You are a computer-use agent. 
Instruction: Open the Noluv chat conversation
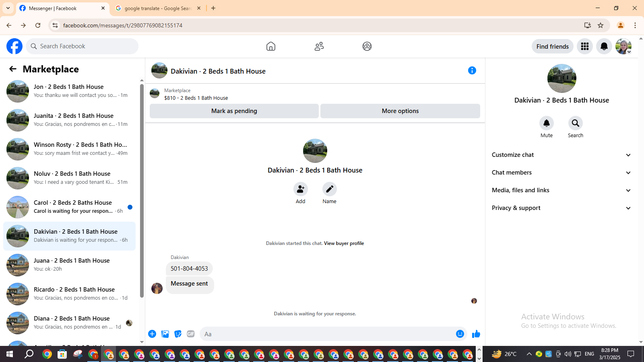coord(69,178)
